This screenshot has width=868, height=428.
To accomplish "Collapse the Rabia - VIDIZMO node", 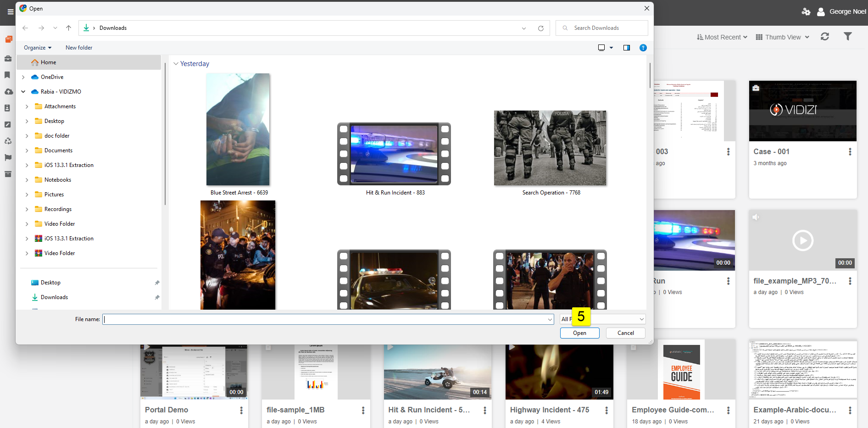I will 23,92.
